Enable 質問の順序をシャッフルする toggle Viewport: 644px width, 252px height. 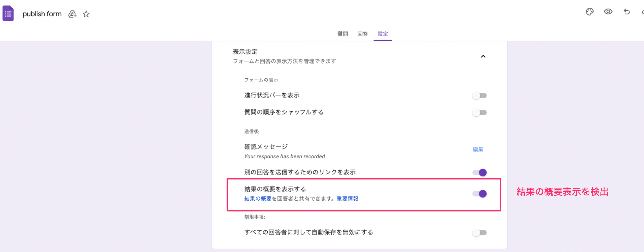click(x=479, y=113)
